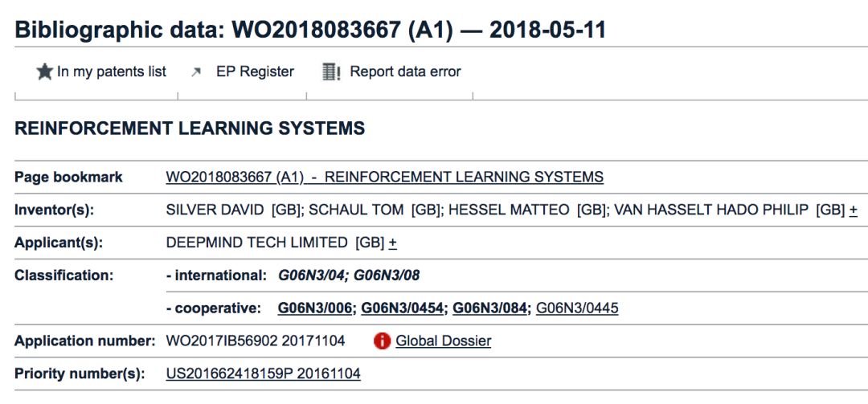Click the REINFORCEMENT LEARNING SYSTEMS heading
Viewport: 868px width, 404px height.
[190, 128]
